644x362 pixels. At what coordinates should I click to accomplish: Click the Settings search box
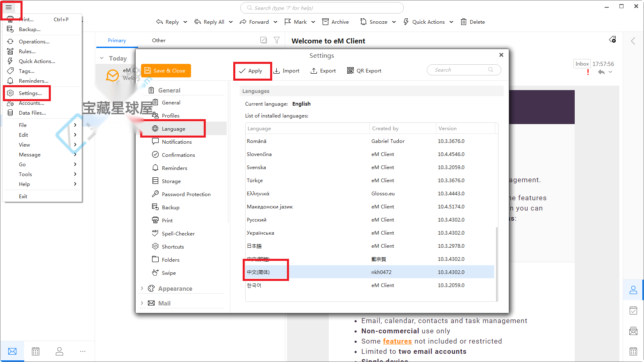[464, 70]
